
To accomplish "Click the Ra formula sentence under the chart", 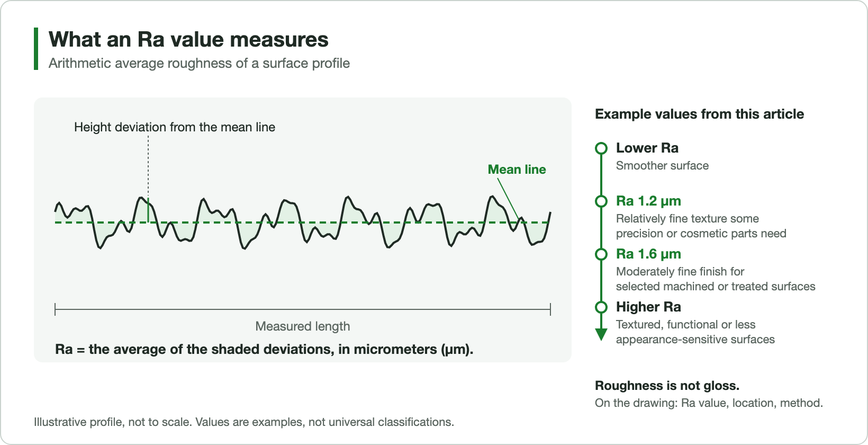I will (x=264, y=350).
